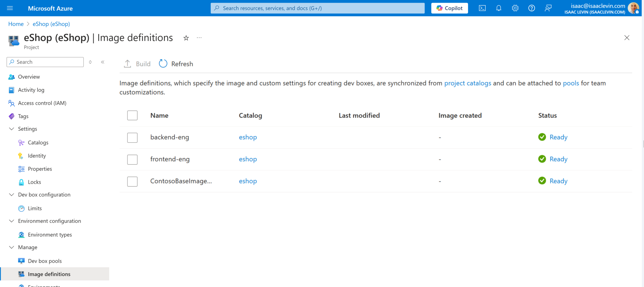Select the Identity settings item
Image resolution: width=644 pixels, height=287 pixels.
point(37,155)
